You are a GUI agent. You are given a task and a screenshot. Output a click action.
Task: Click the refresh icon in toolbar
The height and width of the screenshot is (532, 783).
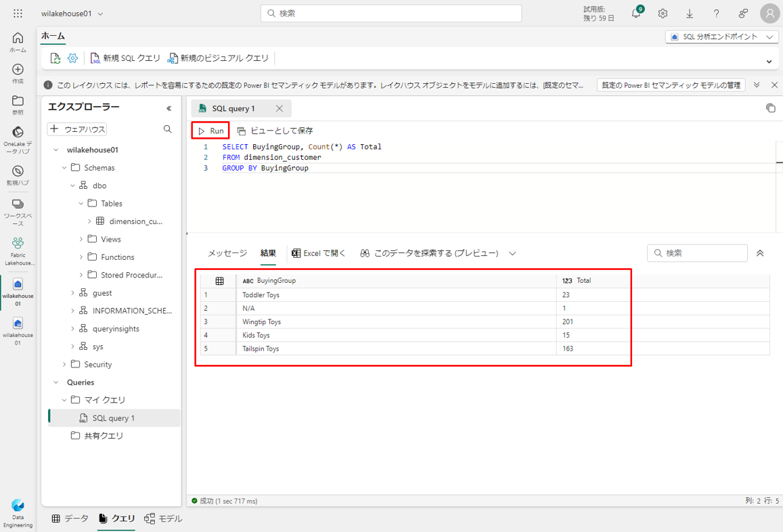pyautogui.click(x=55, y=58)
